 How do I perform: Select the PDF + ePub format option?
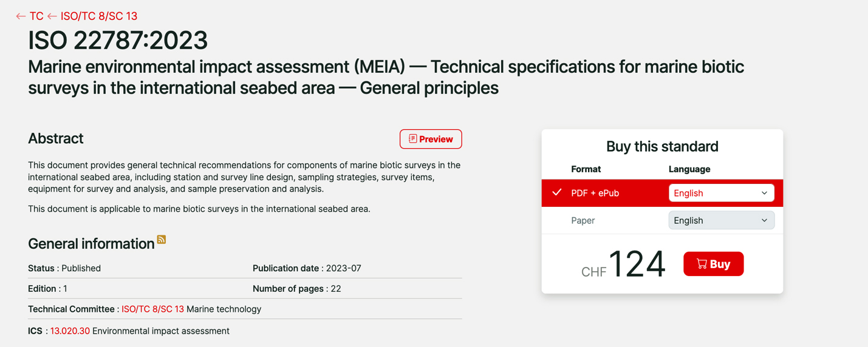point(595,193)
